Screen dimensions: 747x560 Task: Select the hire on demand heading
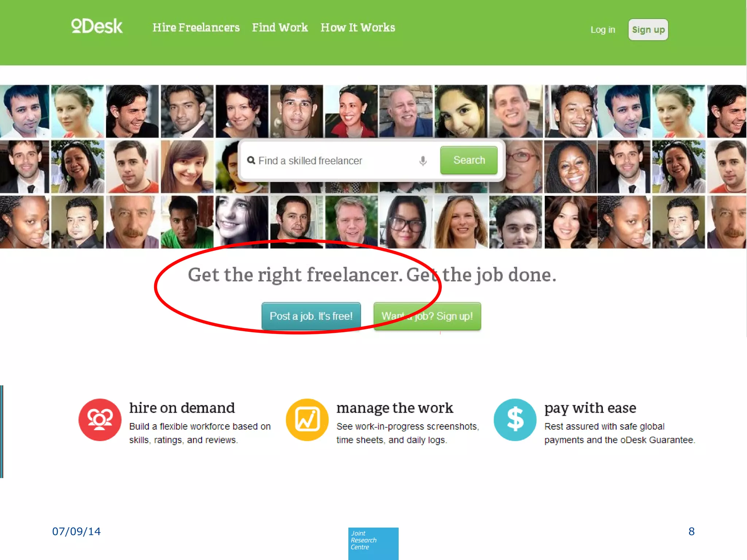point(182,408)
